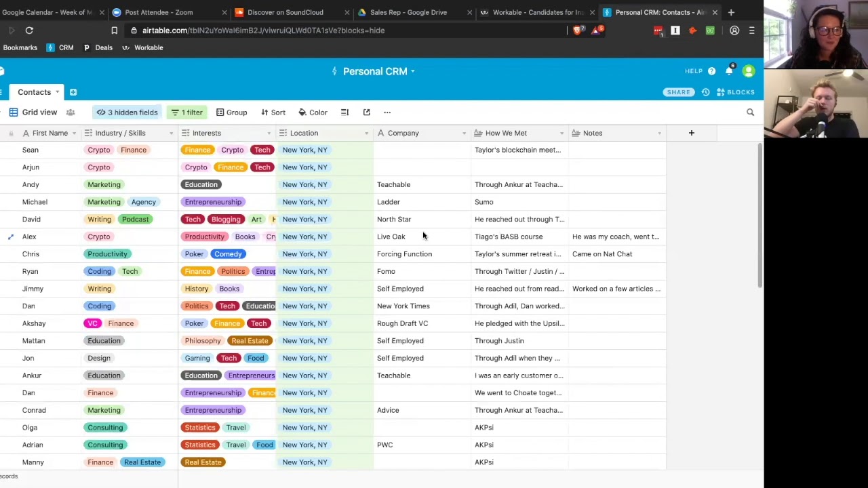Add a new table with plus icon

(73, 92)
